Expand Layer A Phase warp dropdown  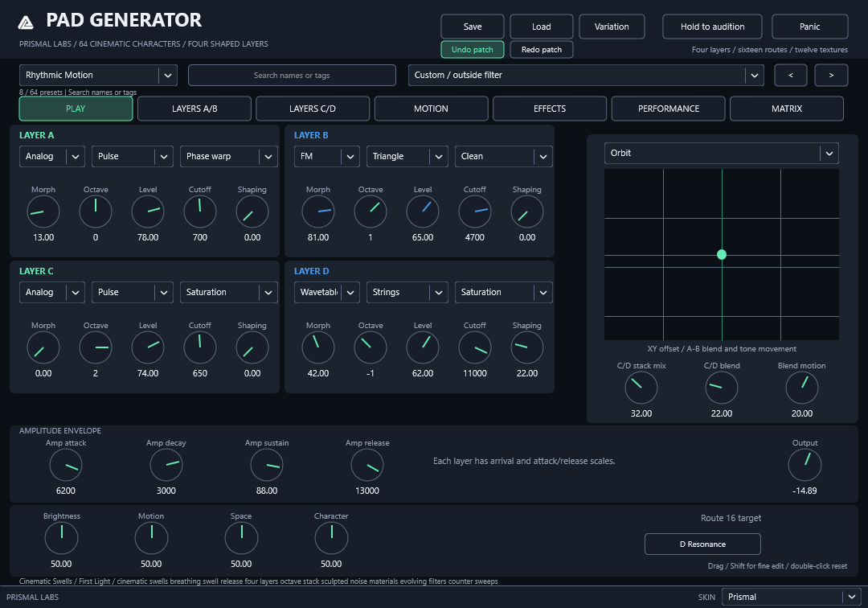[228, 156]
